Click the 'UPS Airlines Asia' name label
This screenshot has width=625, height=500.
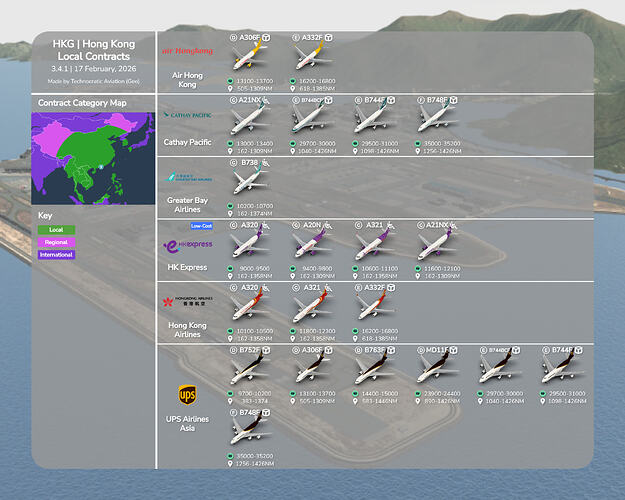pos(187,423)
